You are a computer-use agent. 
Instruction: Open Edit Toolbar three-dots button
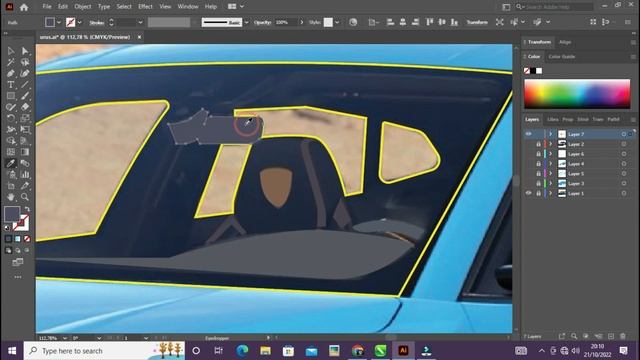pos(18,277)
